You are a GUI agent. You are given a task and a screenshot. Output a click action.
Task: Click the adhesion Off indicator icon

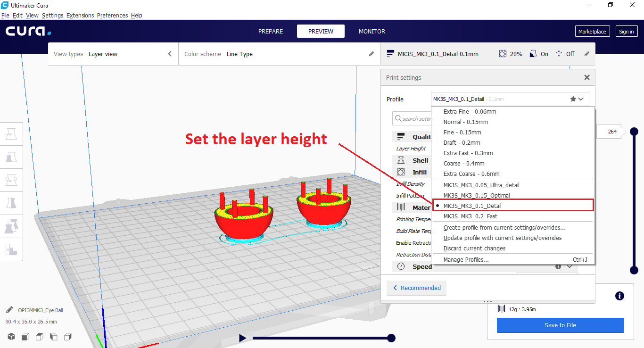559,54
